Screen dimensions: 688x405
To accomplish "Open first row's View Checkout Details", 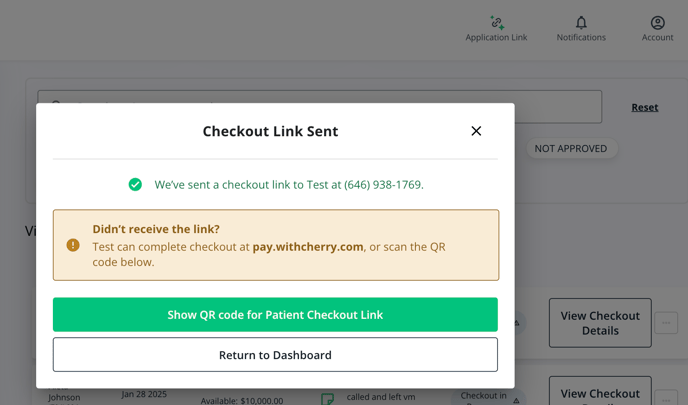I will tap(600, 323).
